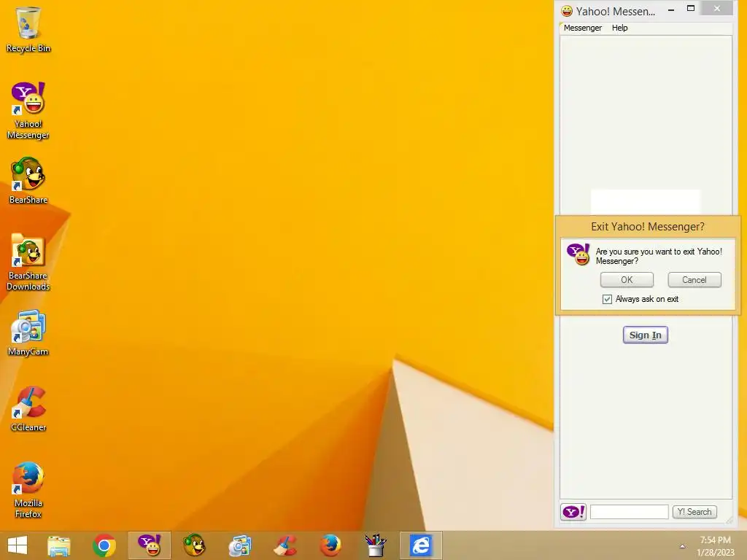Close the Yahoo! Messenger window
The height and width of the screenshot is (560, 747).
717,9
